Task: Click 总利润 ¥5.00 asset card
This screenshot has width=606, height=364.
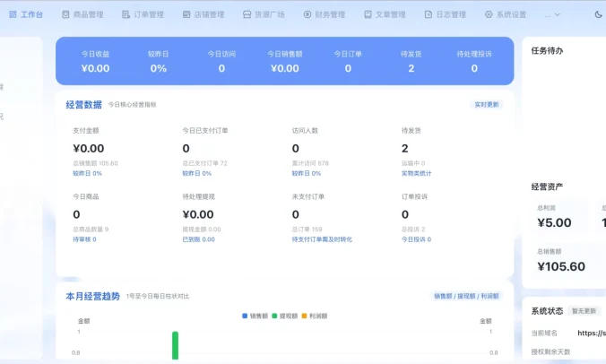Action: [x=558, y=217]
